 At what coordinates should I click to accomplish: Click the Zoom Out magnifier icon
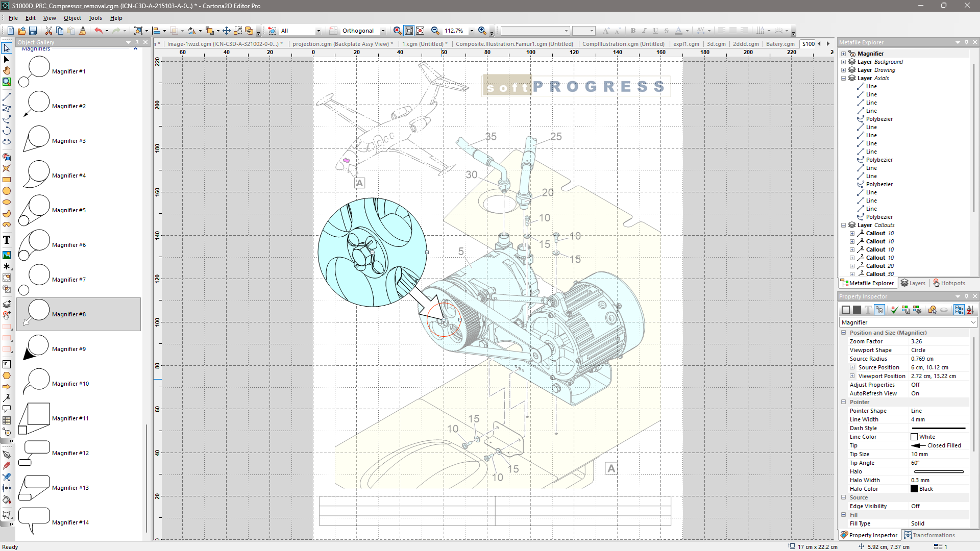(435, 31)
